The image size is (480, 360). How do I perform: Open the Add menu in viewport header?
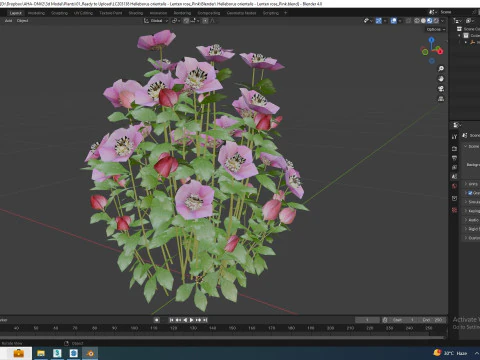[x=8, y=21]
